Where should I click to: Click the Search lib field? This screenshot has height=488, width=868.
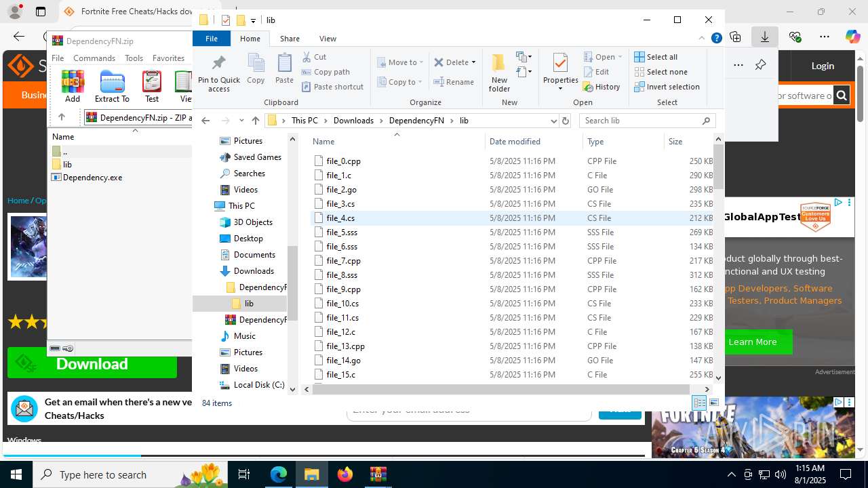(x=648, y=121)
